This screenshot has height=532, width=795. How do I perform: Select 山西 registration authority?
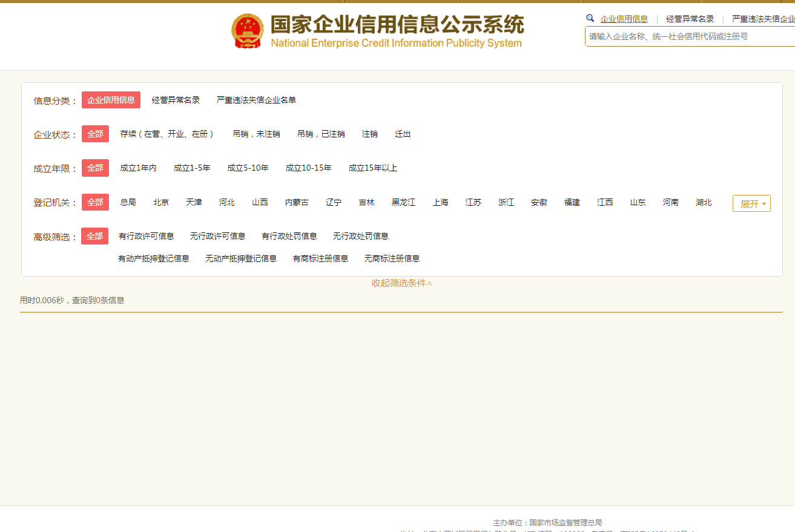point(260,202)
